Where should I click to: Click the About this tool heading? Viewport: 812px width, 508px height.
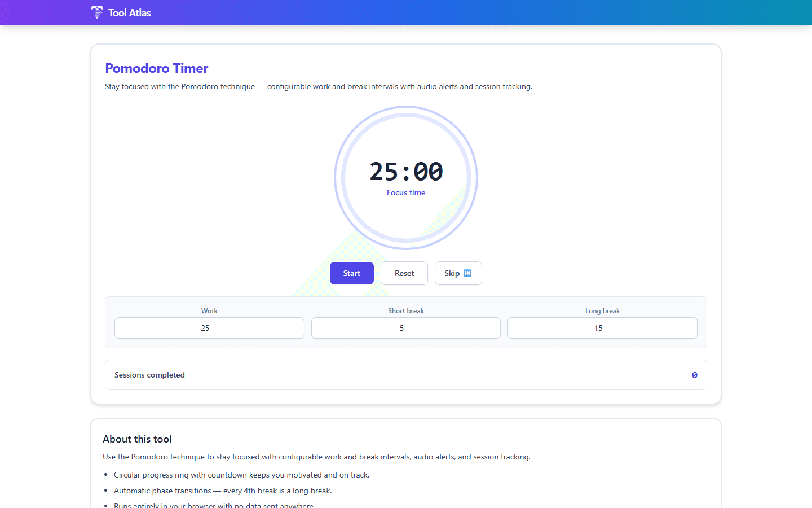pyautogui.click(x=137, y=439)
